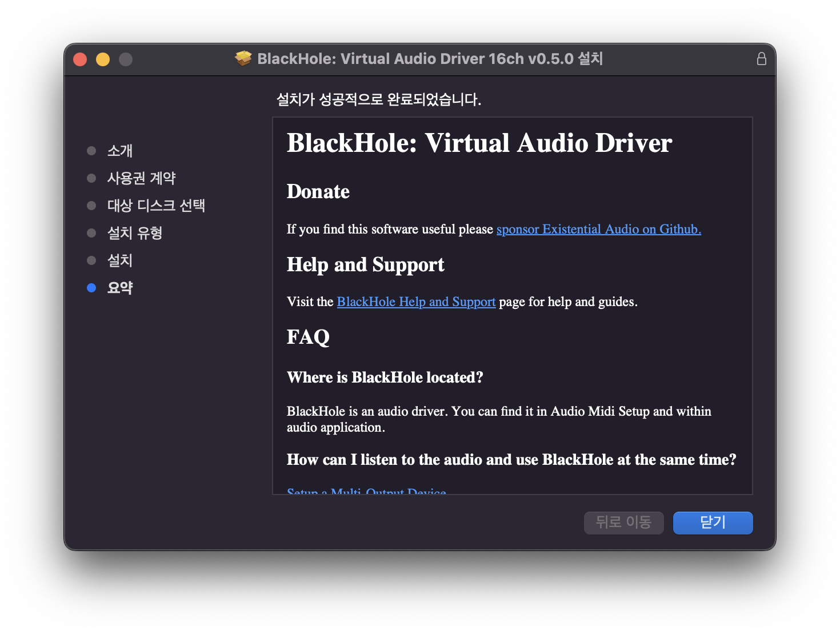Screen dimensions: 840x635
Task: Click the red close window button
Action: (x=80, y=59)
